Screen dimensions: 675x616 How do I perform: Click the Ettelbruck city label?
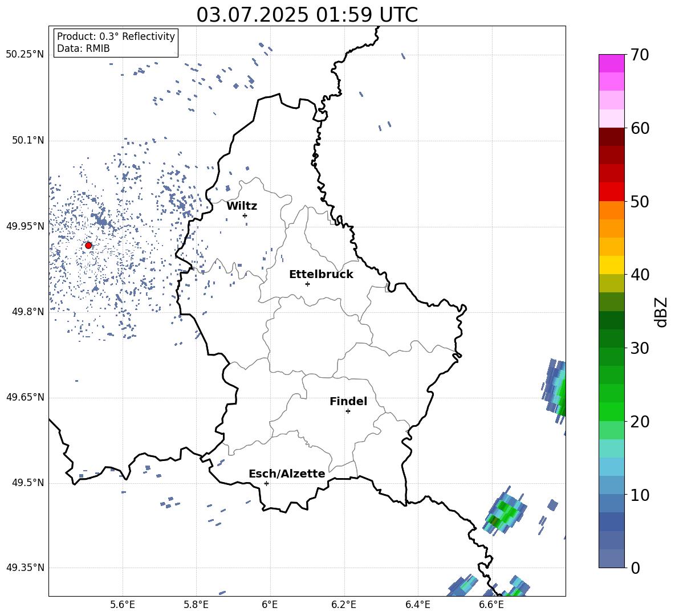321,275
